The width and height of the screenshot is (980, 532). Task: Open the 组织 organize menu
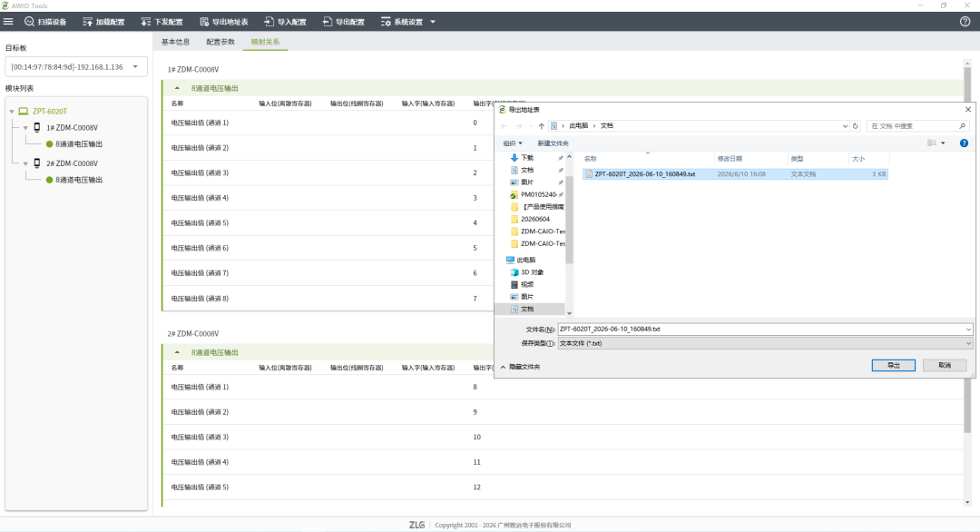513,143
